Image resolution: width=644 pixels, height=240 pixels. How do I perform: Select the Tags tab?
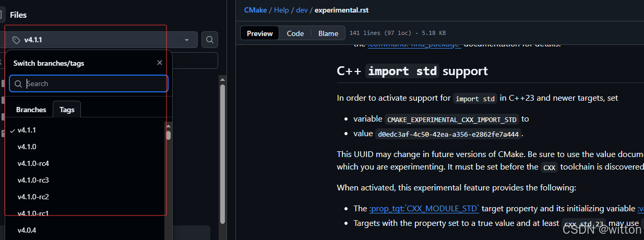(67, 110)
